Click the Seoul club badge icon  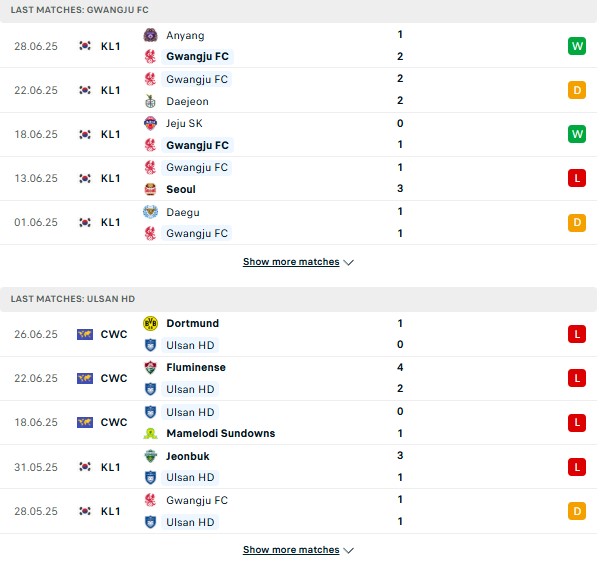click(150, 189)
